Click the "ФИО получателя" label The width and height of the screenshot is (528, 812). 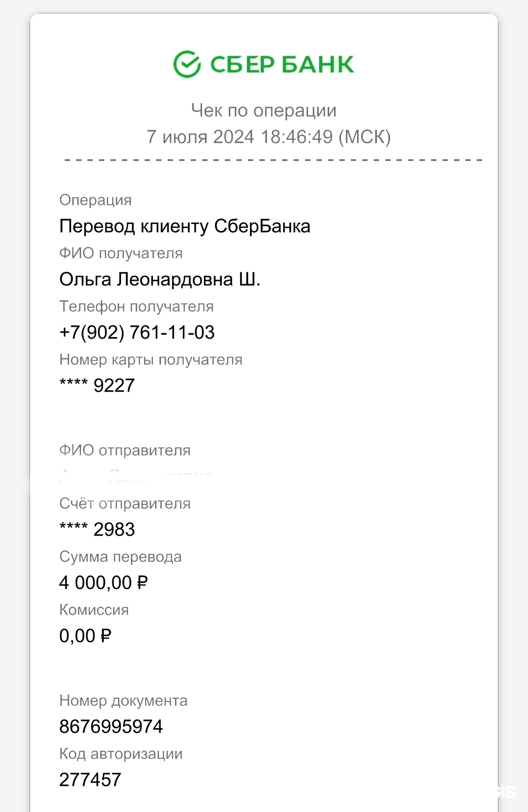point(121,253)
